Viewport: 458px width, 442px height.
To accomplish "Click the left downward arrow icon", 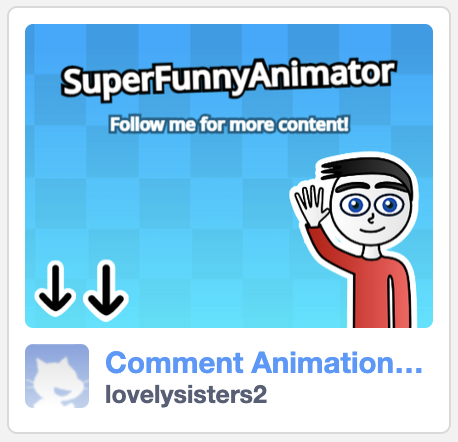I will (x=55, y=289).
